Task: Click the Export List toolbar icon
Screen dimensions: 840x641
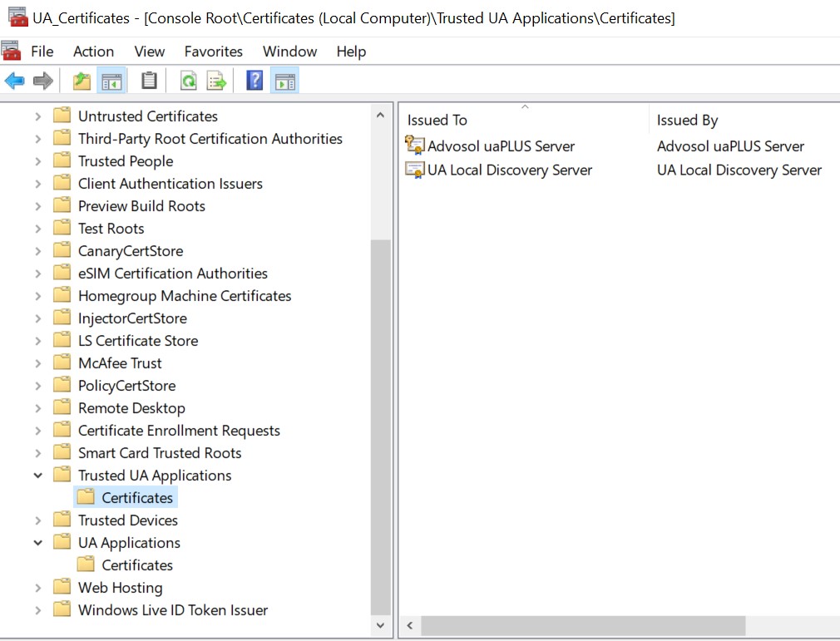Action: tap(216, 81)
